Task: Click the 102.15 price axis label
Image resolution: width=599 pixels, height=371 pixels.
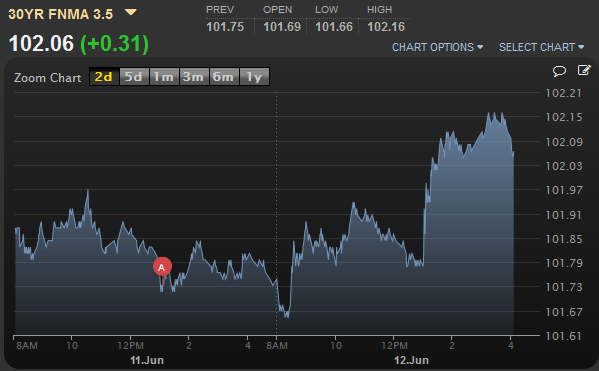Action: [563, 117]
